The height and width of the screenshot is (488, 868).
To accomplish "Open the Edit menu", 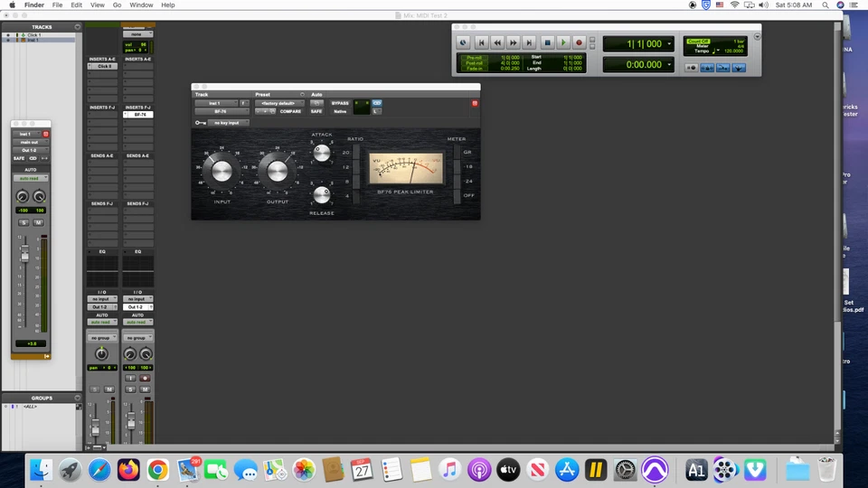I will tap(76, 5).
